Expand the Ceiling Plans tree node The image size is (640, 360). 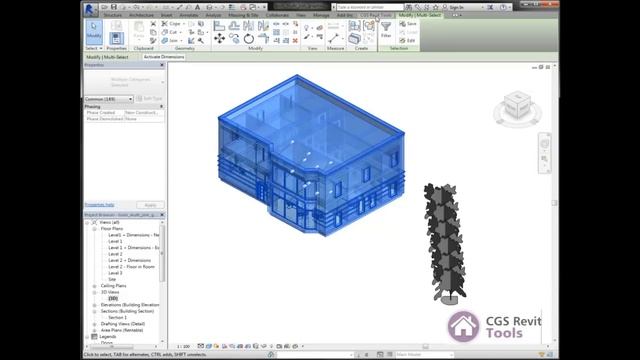[94, 286]
